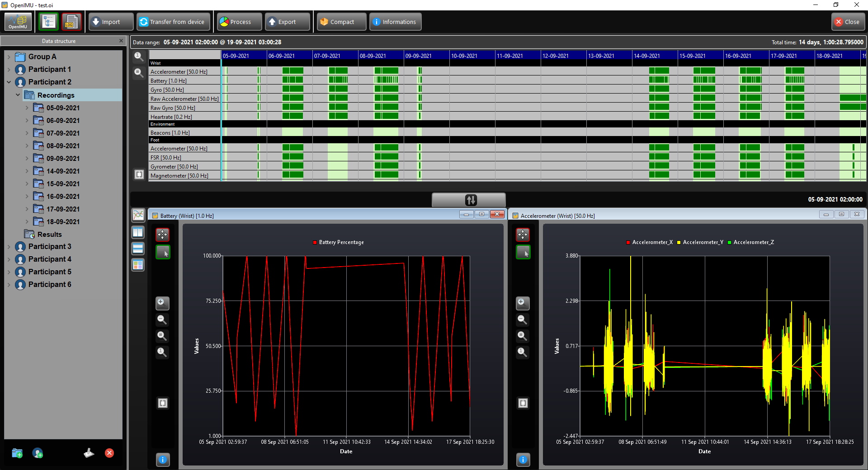Select the cursor tool in Accelerometer graph
Image resolution: width=868 pixels, height=470 pixels.
tap(523, 252)
